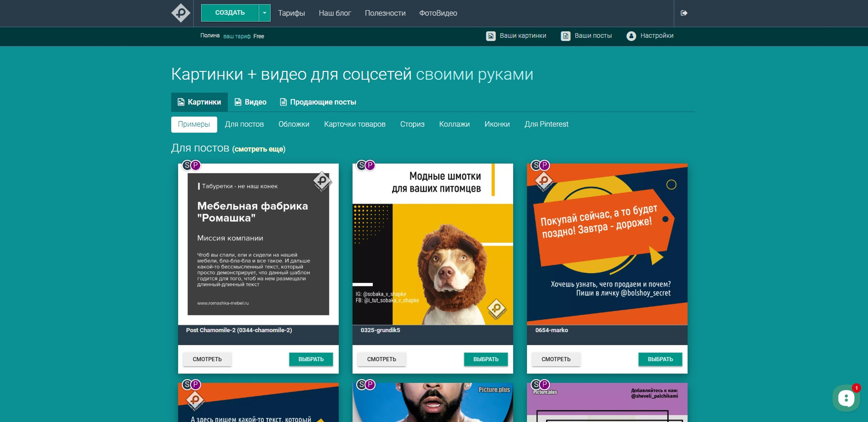Screen dimensions: 868x422
Task: Click СМОТРЕТЬ under 0654-marko
Action: coord(556,359)
